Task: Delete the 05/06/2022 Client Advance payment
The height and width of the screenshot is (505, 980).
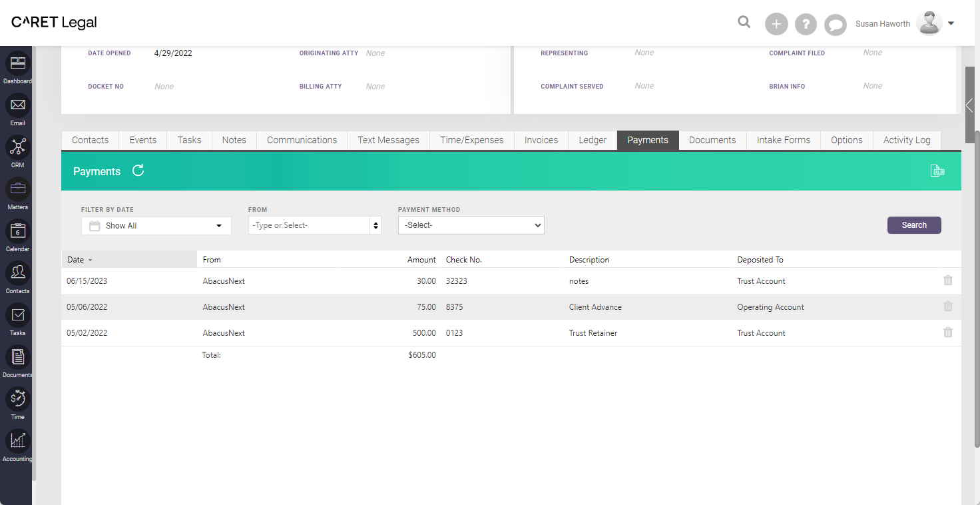Action: [x=948, y=306]
